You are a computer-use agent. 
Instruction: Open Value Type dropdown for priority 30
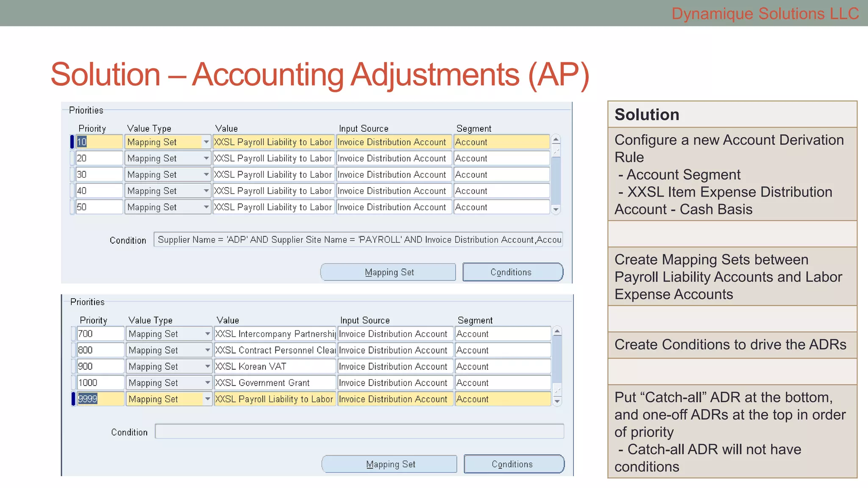coord(206,175)
